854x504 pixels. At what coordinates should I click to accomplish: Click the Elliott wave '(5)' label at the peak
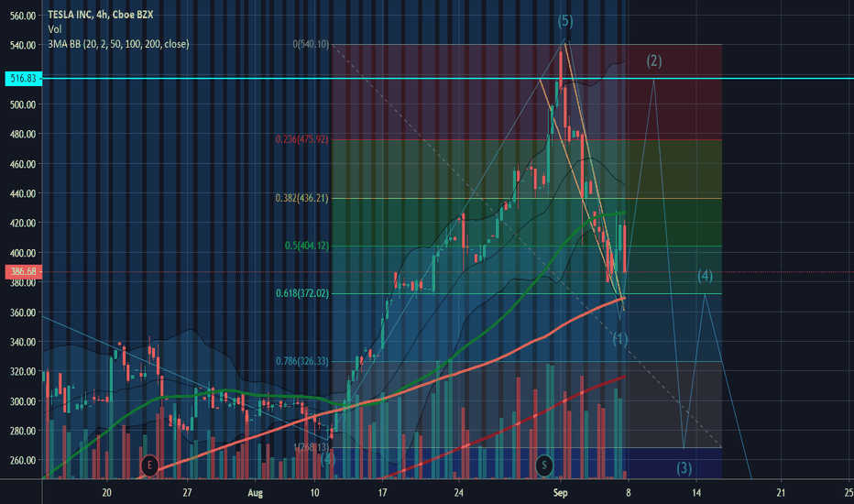point(564,21)
